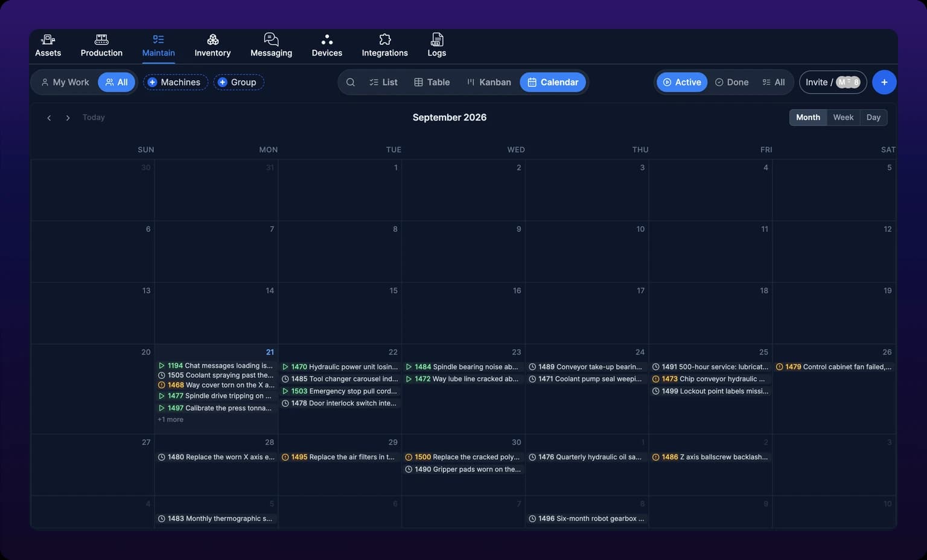Image resolution: width=927 pixels, height=560 pixels.
Task: Open the Devices section
Action: [x=327, y=46]
